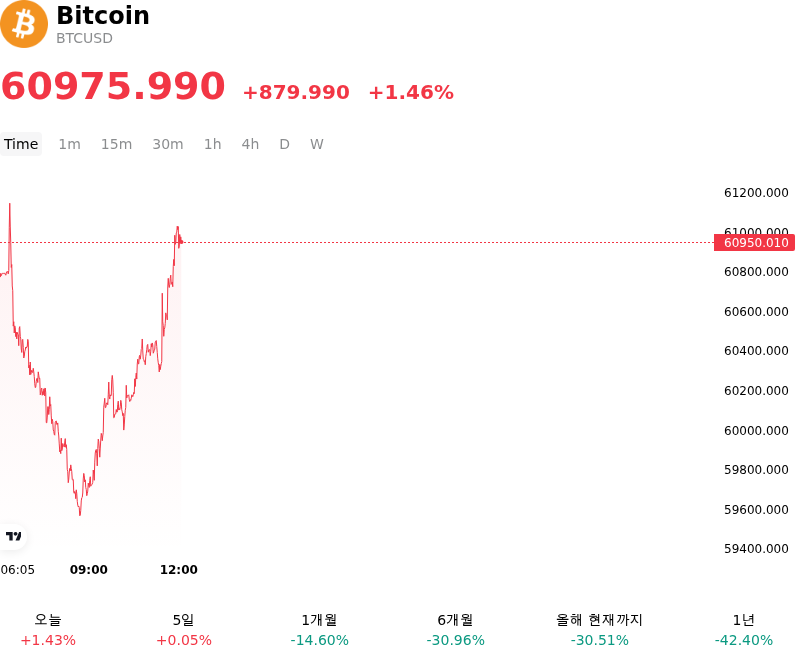Select the 1개월 -14.60% range
This screenshot has height=660, width=800.
[x=319, y=630]
